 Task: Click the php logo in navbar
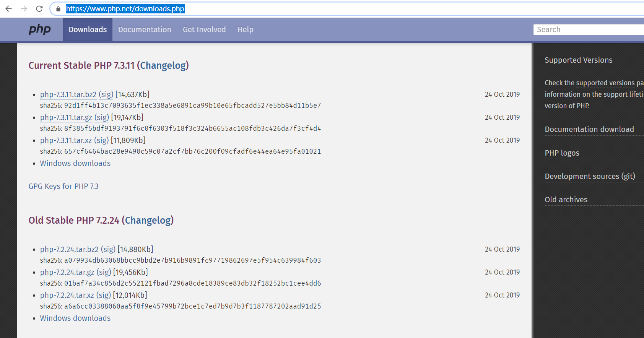pos(40,29)
